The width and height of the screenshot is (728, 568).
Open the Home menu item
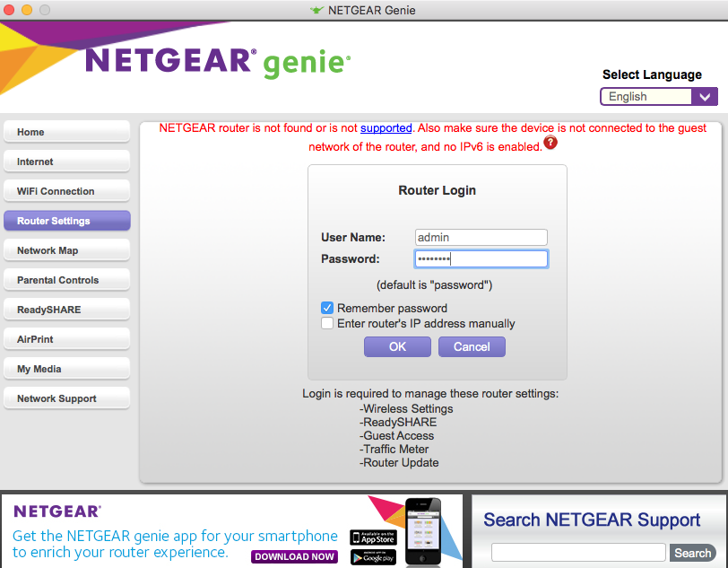click(x=67, y=132)
